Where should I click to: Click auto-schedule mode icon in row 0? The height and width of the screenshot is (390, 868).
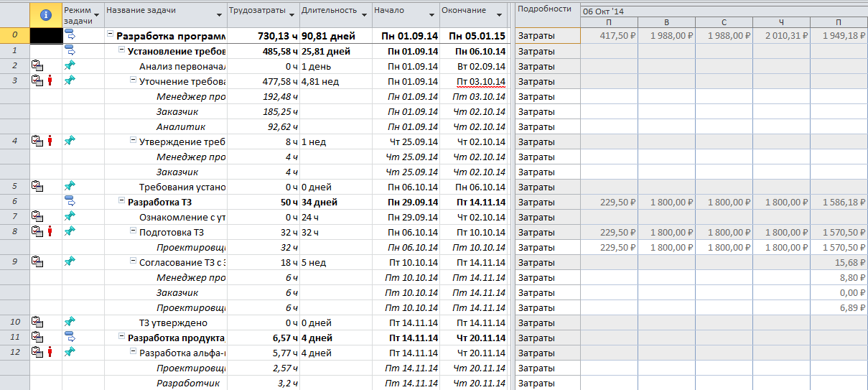click(70, 35)
